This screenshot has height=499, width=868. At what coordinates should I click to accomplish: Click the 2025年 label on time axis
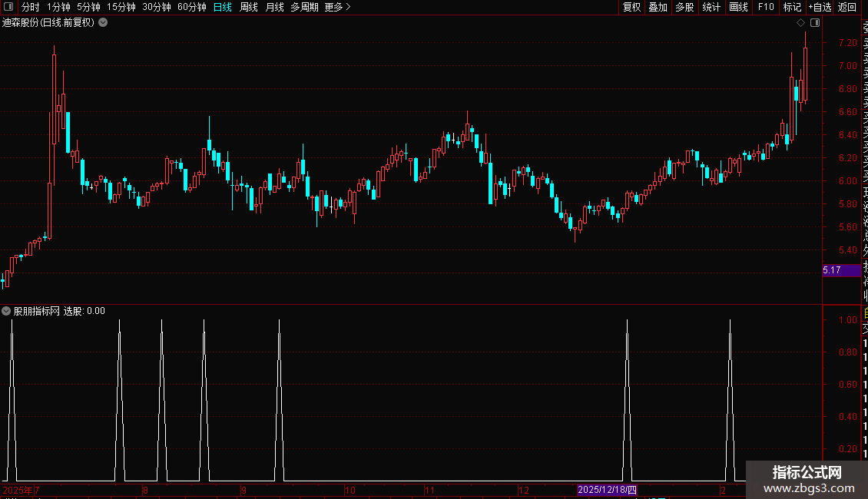(17, 490)
